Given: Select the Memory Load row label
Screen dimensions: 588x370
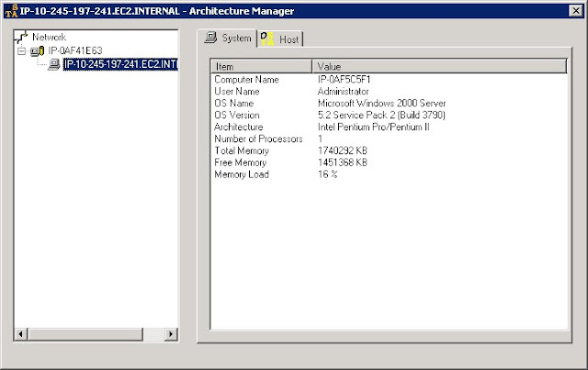Looking at the screenshot, I should tap(242, 174).
